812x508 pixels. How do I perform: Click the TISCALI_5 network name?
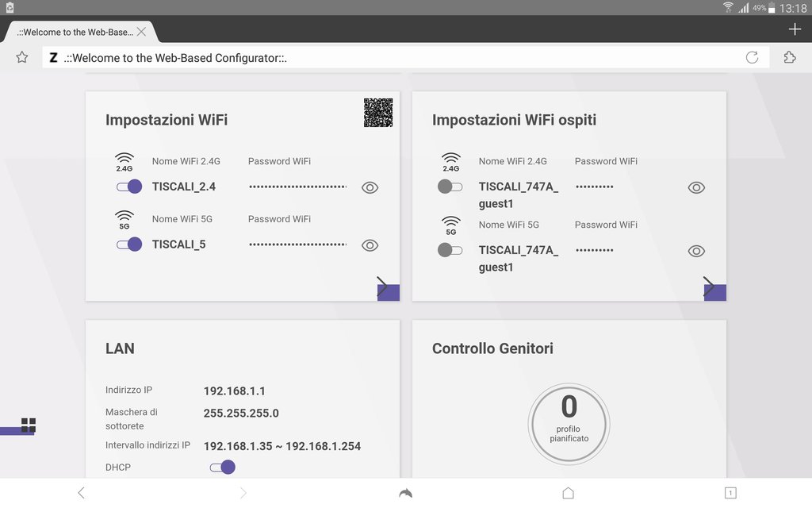pos(178,244)
